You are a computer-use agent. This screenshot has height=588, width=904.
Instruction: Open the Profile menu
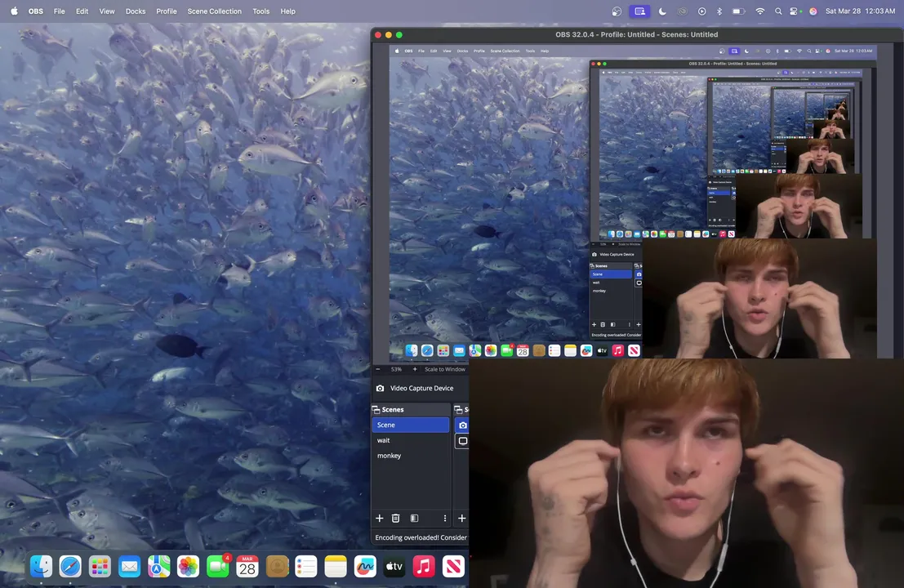click(167, 11)
